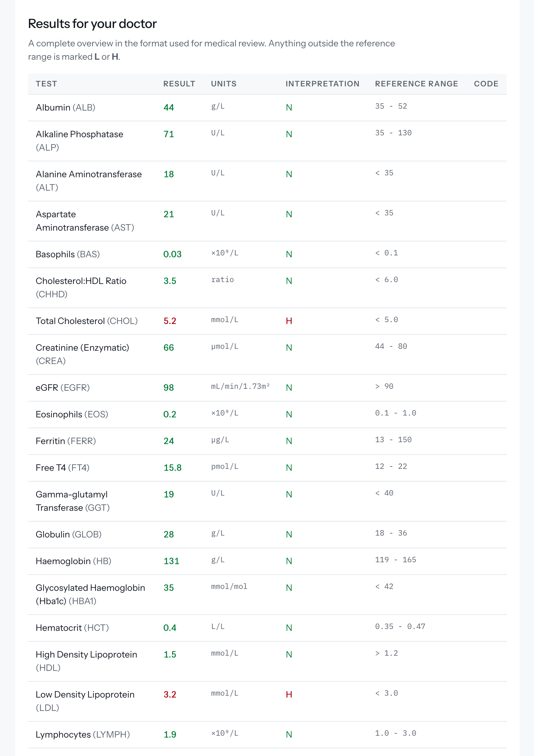Select Total Cholesterol (CHOL) test name
Image resolution: width=534 pixels, height=756 pixels.
[x=87, y=321]
